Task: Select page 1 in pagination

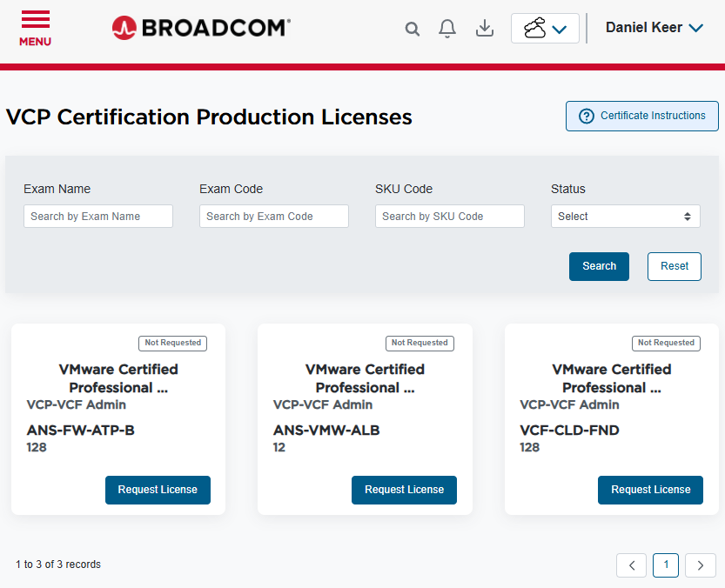Action: tap(666, 565)
